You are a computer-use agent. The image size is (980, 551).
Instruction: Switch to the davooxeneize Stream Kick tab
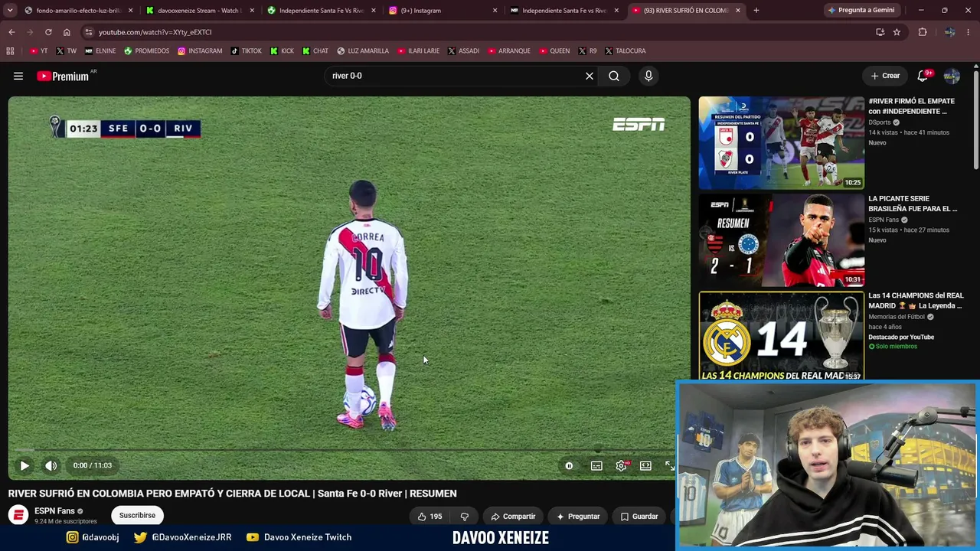[x=199, y=11]
